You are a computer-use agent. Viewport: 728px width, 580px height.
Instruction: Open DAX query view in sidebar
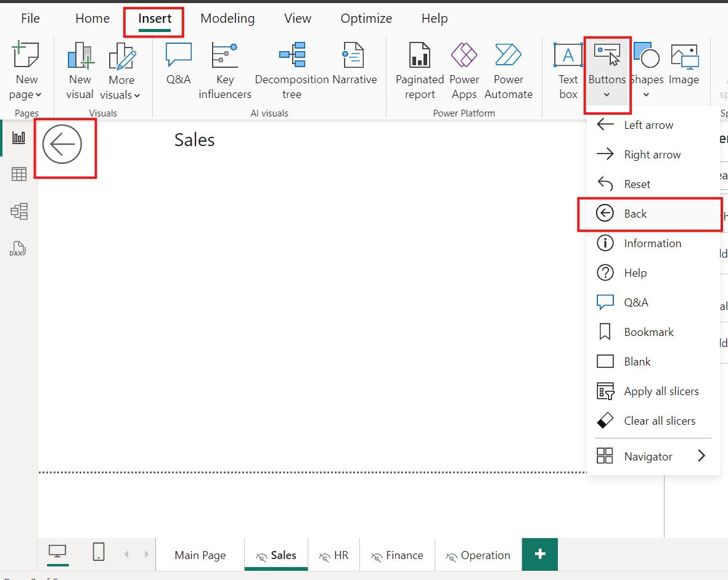coord(19,249)
